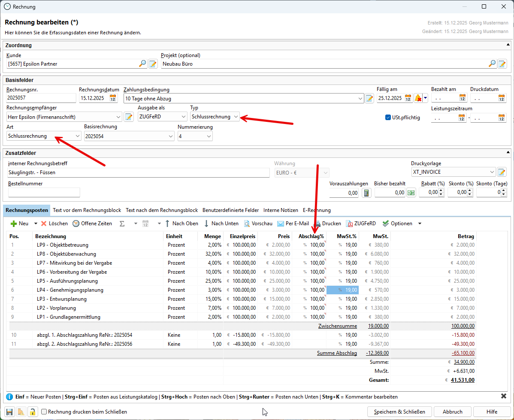The image size is (514, 420).
Task: Open the E-Rechnung tab
Action: [317, 210]
